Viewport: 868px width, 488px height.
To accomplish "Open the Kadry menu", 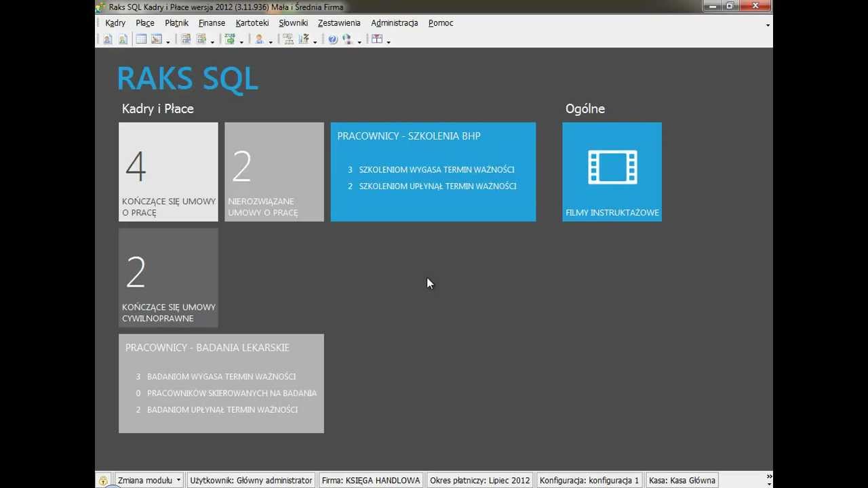I will [x=115, y=23].
